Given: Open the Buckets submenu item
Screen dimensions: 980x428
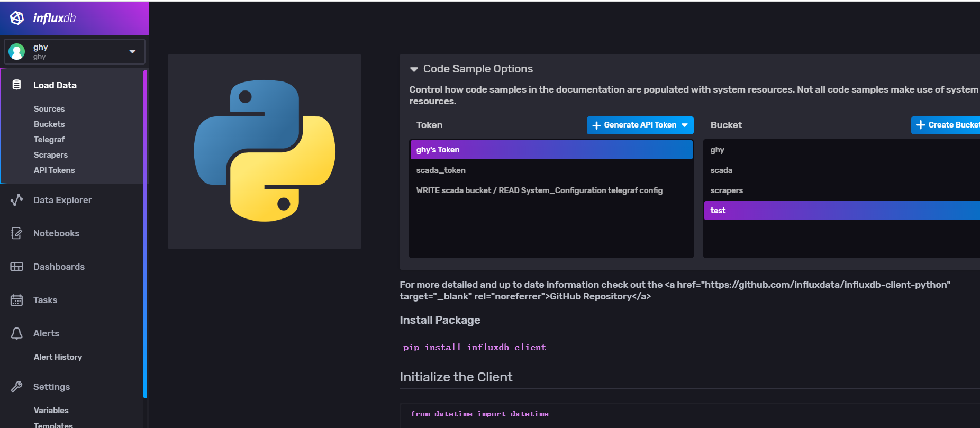Looking at the screenshot, I should click(x=49, y=124).
